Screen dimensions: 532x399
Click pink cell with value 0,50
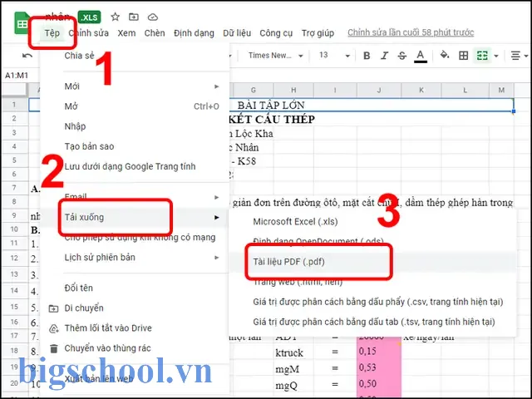(x=379, y=384)
